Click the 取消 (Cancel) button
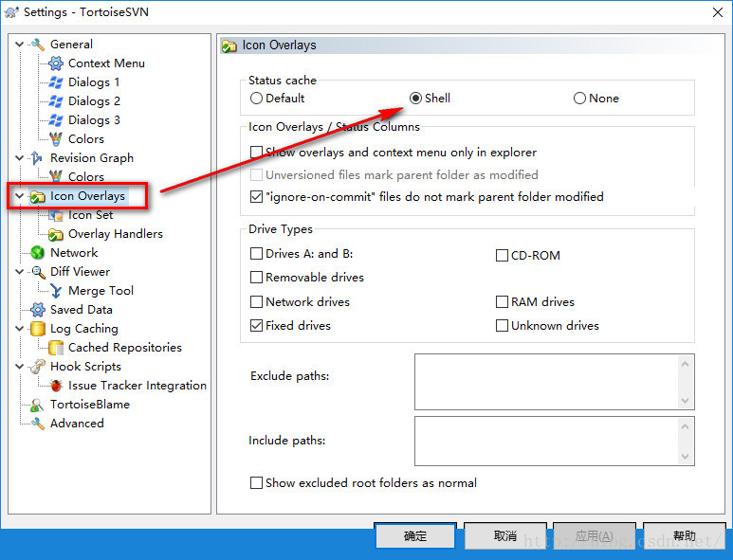 point(505,535)
